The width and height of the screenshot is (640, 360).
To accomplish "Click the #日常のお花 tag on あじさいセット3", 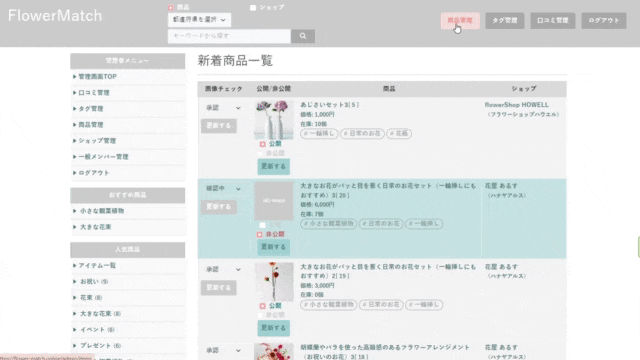I will [x=362, y=133].
